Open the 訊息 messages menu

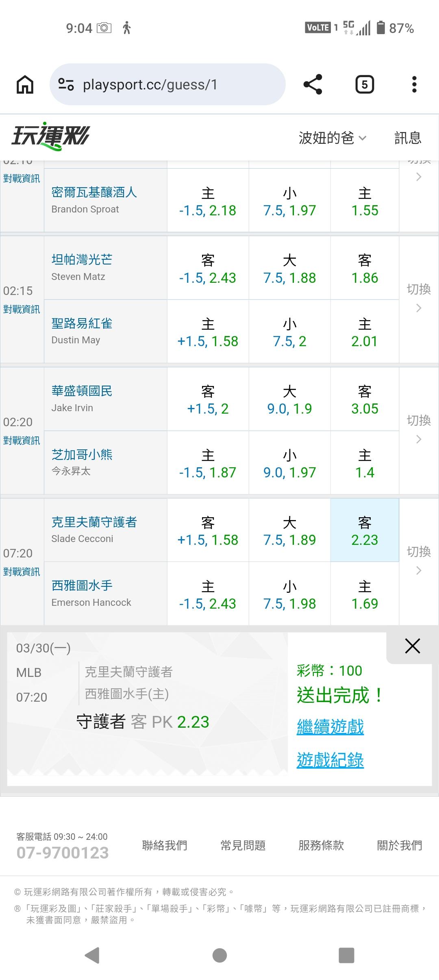(x=408, y=138)
